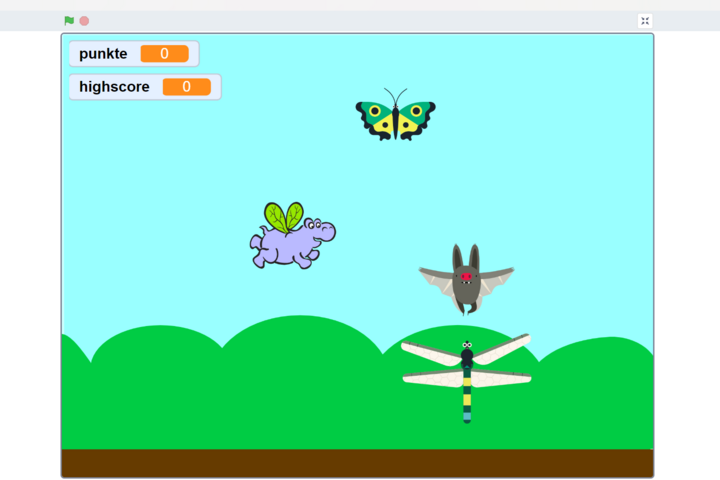The width and height of the screenshot is (720, 480).
Task: Stop the project with the red stop button
Action: coord(84,21)
